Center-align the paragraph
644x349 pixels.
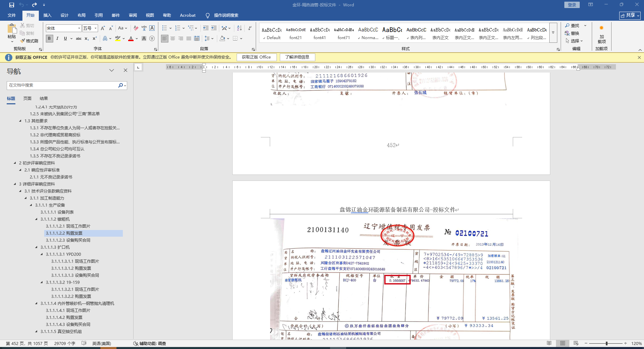pos(173,38)
